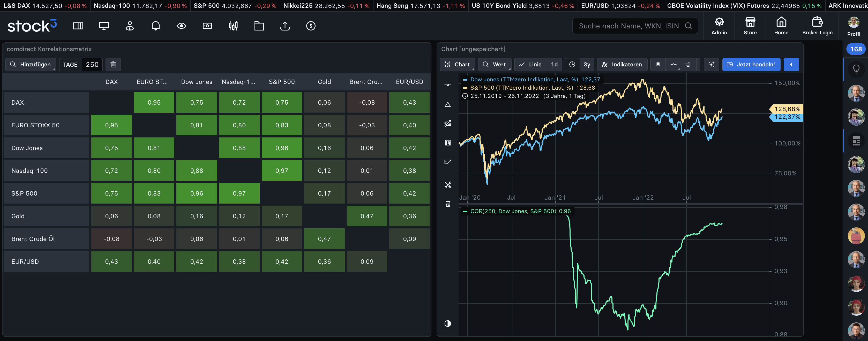Click the date range text 25.11.2019 - 25.11.2022
This screenshot has height=341, width=868.
[x=504, y=96]
